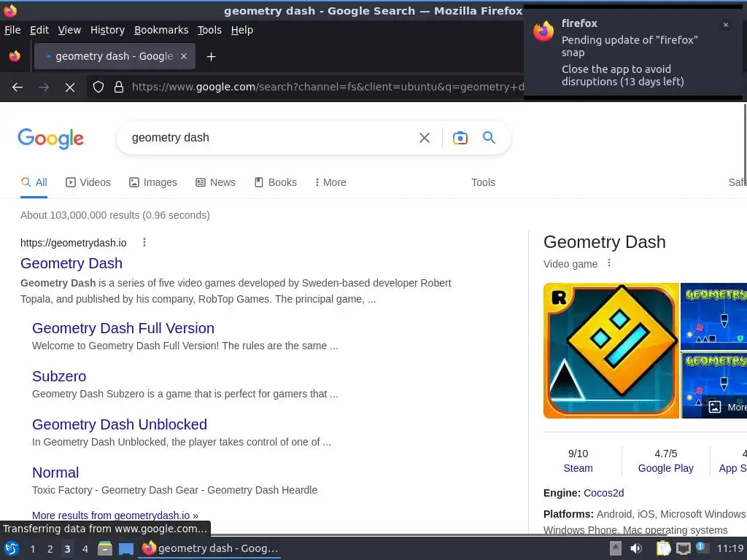Open the Geometry Dash result title link
This screenshot has height=560, width=747.
(x=71, y=263)
